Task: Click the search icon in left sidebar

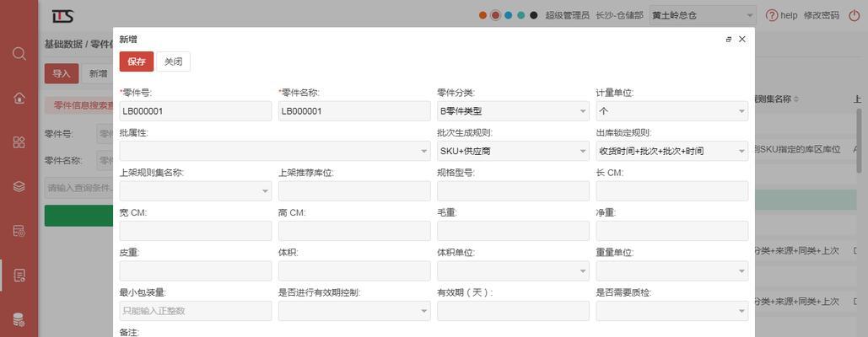Action: pos(19,54)
